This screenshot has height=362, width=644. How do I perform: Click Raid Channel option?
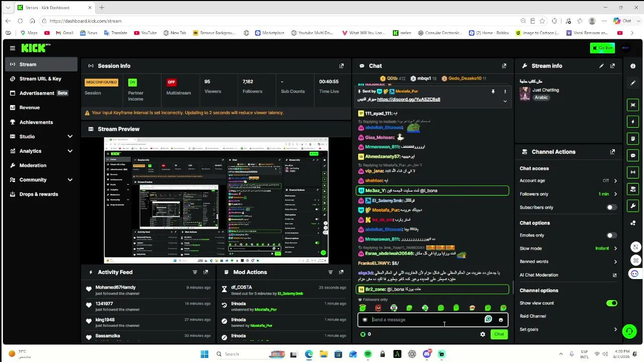pos(533,316)
